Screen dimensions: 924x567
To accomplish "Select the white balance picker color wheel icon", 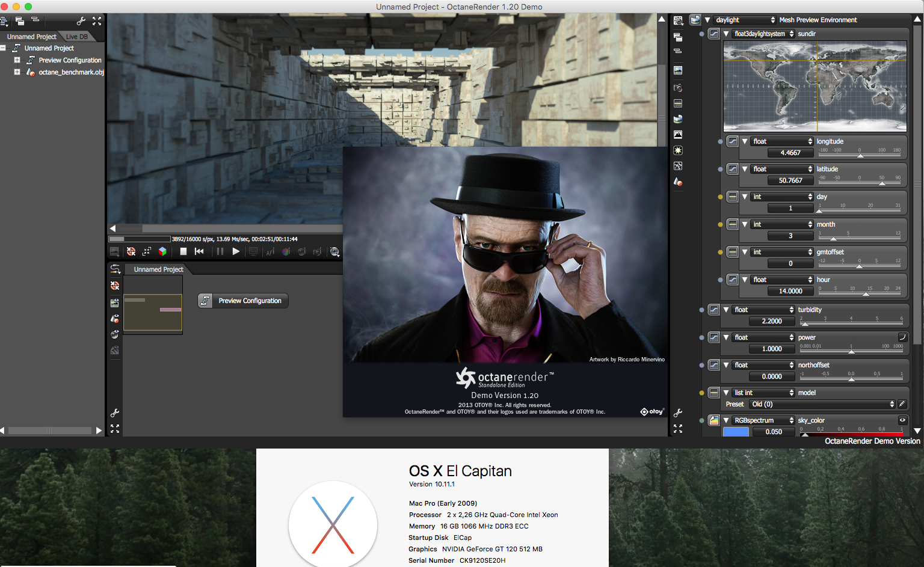I will pos(286,252).
